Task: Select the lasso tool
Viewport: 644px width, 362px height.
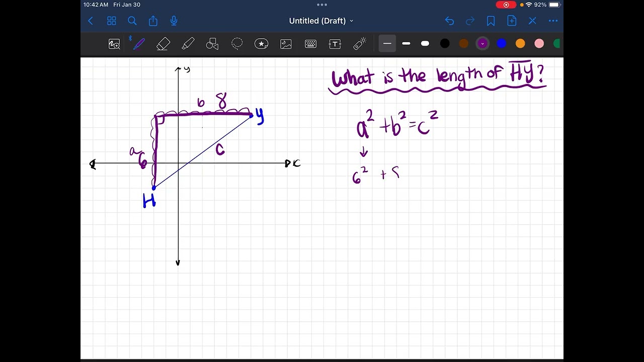Action: click(x=237, y=44)
